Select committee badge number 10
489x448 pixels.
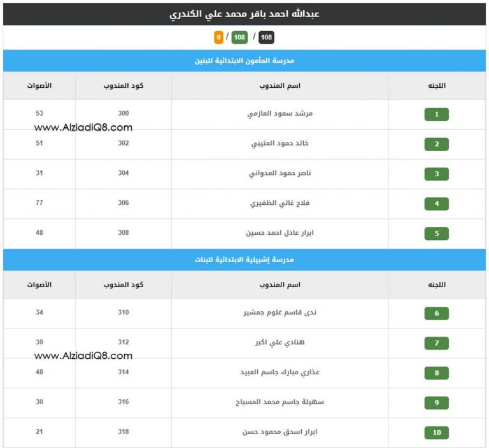click(x=436, y=433)
